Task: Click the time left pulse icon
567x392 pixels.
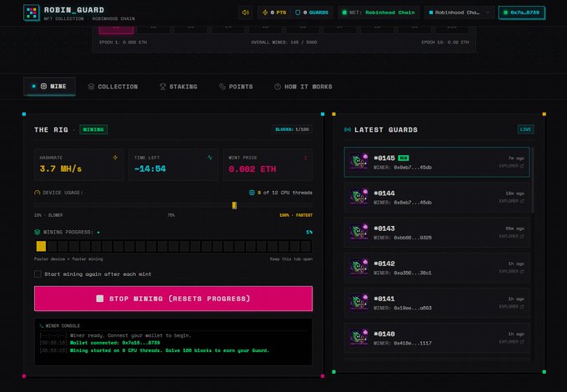Action: [210, 158]
